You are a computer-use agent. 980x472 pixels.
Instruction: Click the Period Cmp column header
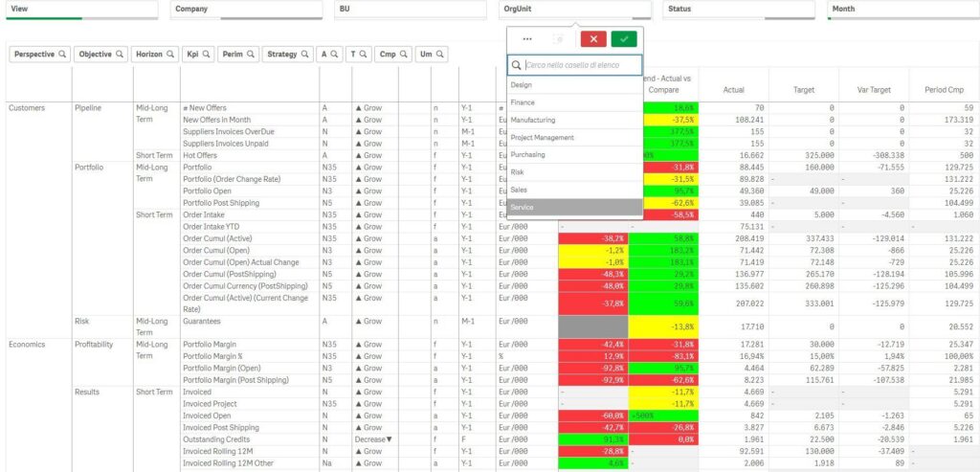coord(944,90)
